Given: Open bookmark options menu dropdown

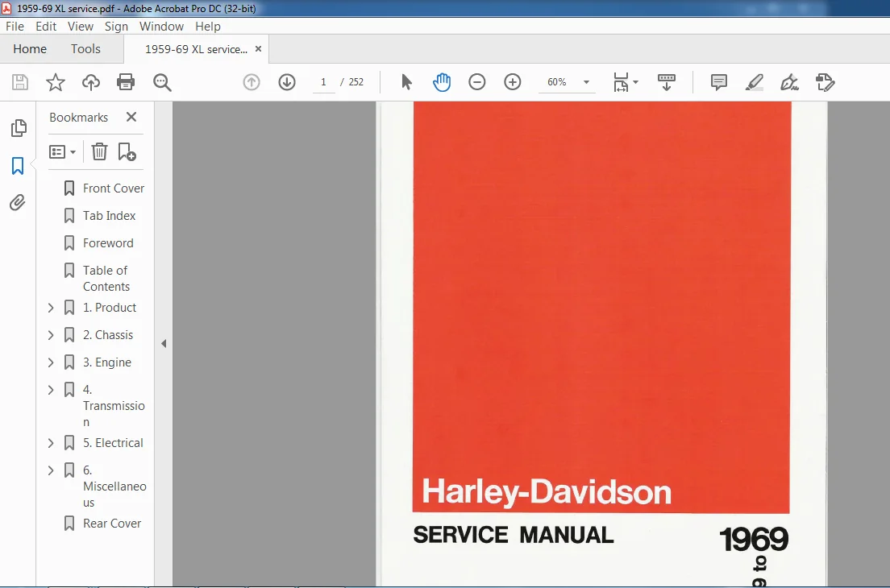Looking at the screenshot, I should pos(62,152).
